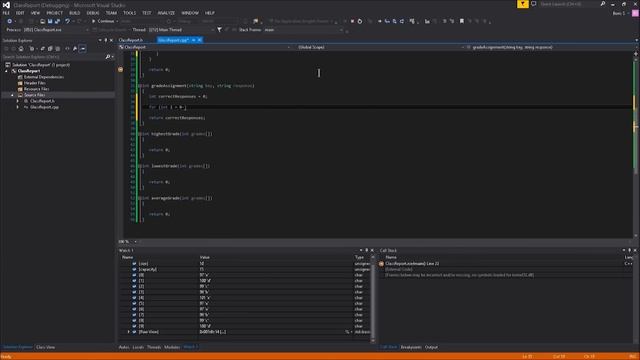Click the Stop Debugging red square icon

click(353, 21)
